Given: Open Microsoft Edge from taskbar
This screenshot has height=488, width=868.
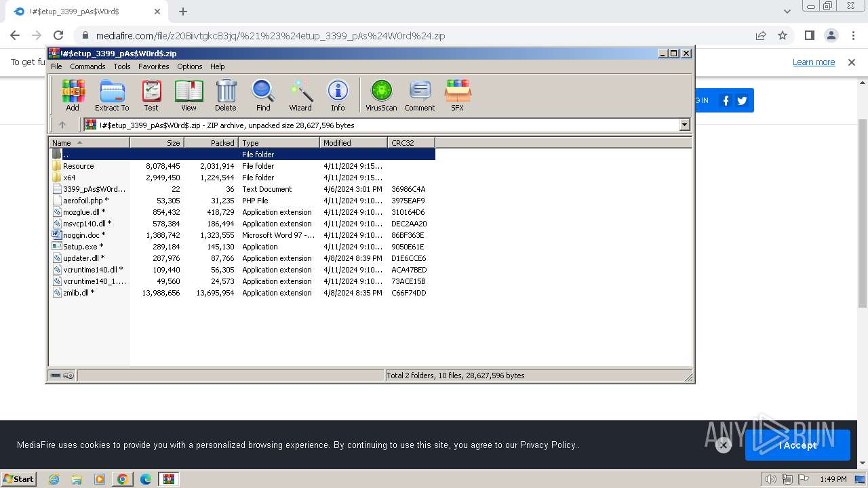Looking at the screenshot, I should 146,479.
